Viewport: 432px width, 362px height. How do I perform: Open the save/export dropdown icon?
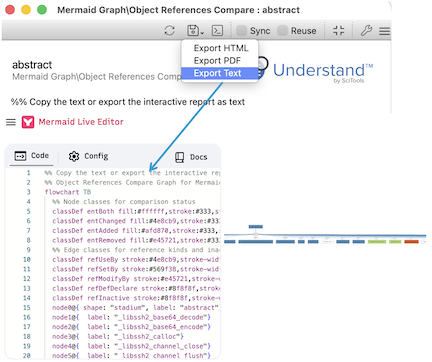195,31
